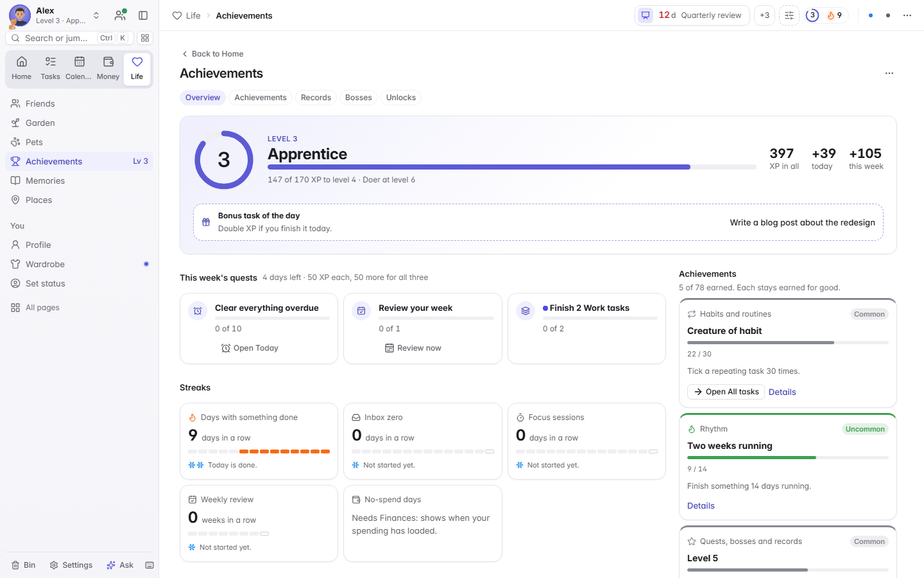
Task: Open Wardrobe in sidebar
Action: (x=80, y=264)
